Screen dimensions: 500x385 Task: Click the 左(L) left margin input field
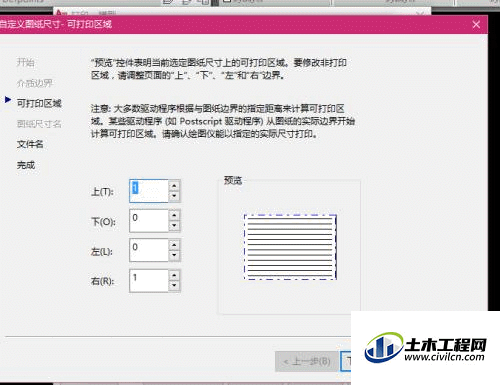click(x=149, y=250)
